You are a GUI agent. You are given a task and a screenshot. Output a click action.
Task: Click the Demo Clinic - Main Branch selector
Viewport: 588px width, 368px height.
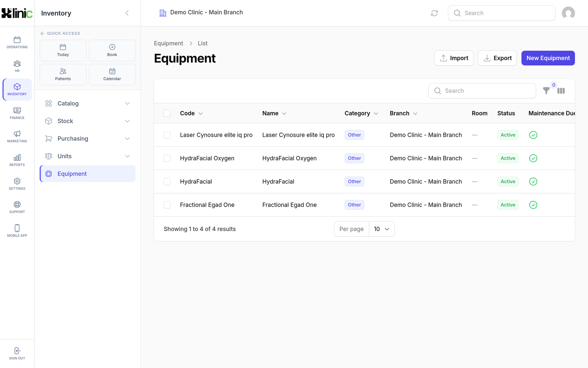pyautogui.click(x=201, y=13)
